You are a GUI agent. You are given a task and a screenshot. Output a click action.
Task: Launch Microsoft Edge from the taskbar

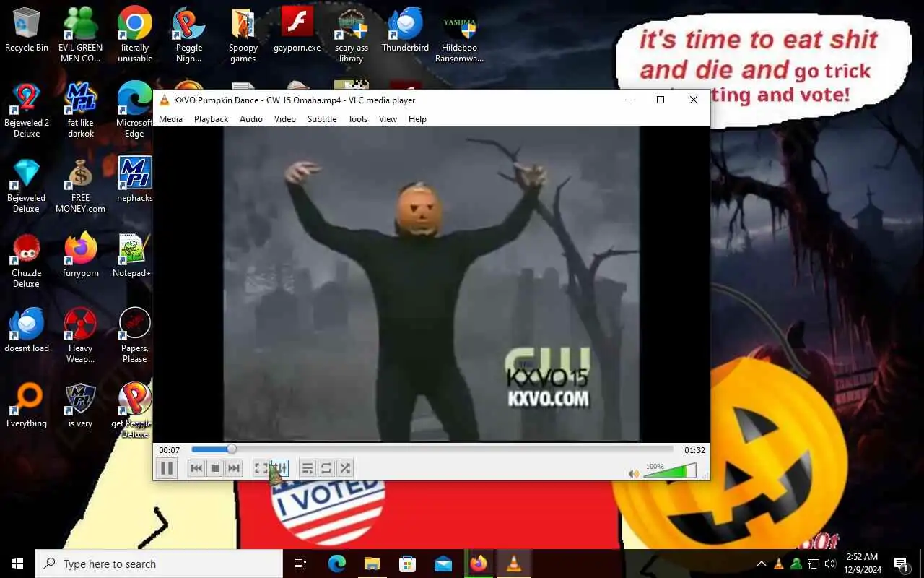336,564
